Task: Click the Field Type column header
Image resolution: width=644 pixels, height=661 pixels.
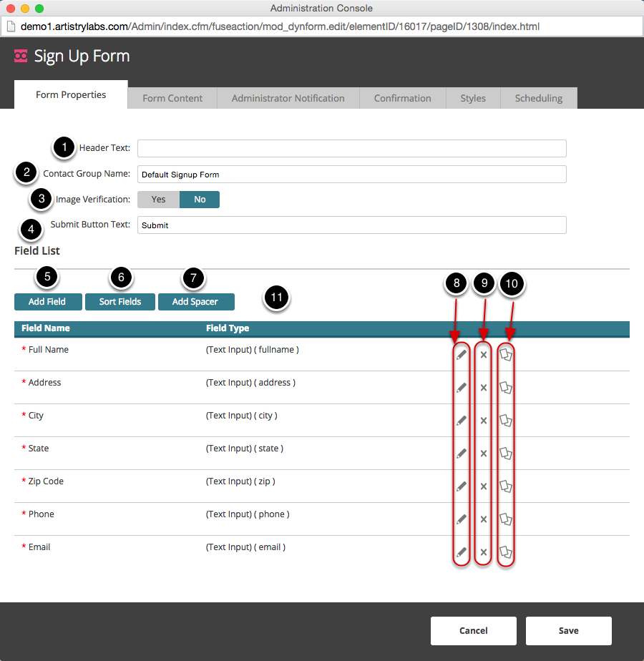Action: click(x=228, y=328)
